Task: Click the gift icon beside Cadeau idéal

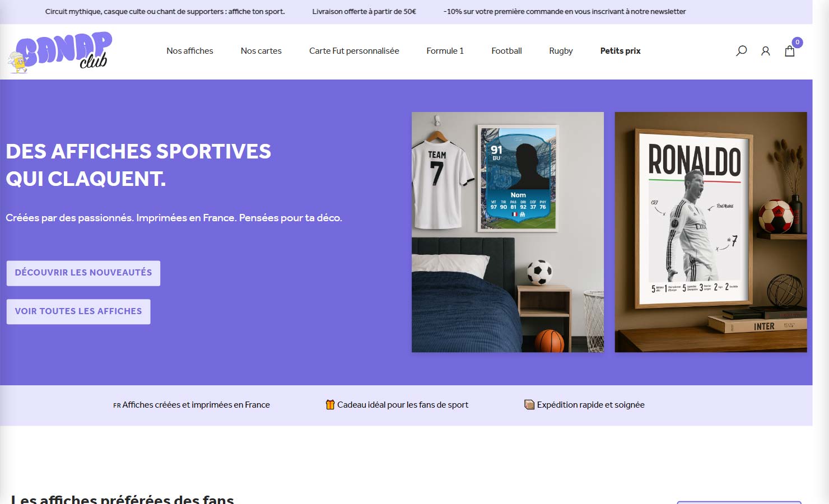Action: (x=330, y=404)
